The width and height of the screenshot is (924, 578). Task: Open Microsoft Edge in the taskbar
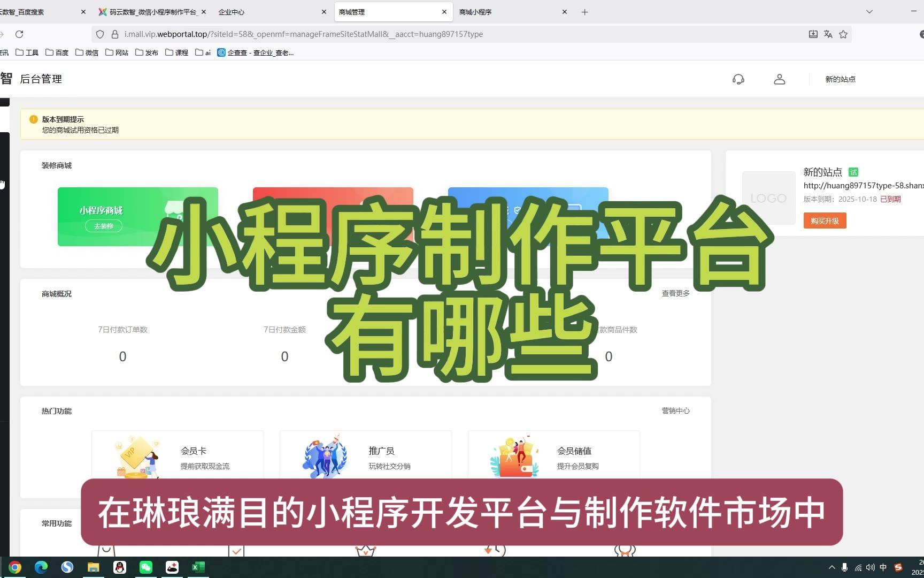tap(41, 567)
